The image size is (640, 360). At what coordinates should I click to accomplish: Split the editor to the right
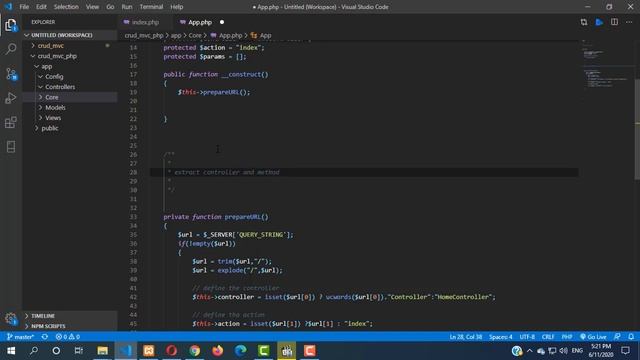tap(614, 22)
